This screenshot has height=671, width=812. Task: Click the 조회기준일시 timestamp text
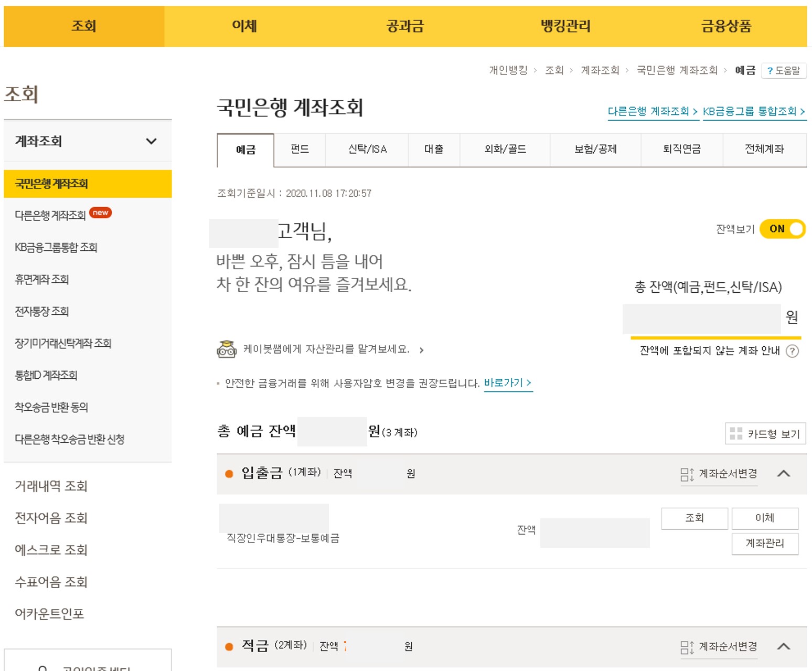294,194
